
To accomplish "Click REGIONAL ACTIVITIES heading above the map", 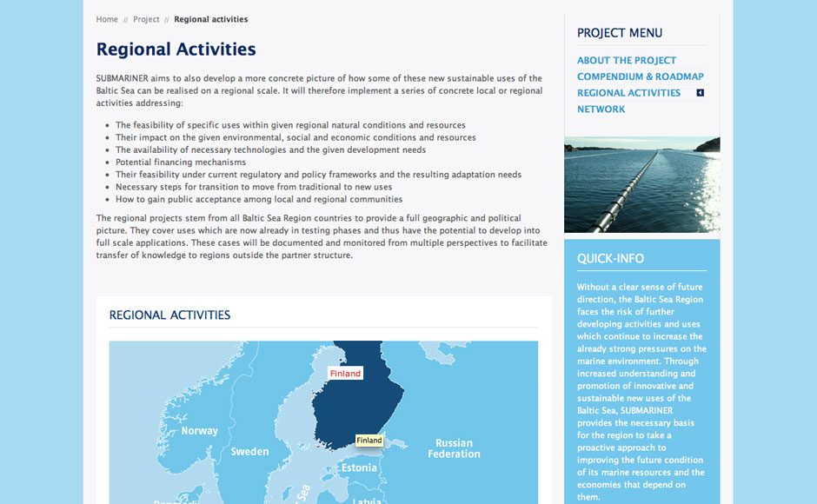I will click(169, 315).
